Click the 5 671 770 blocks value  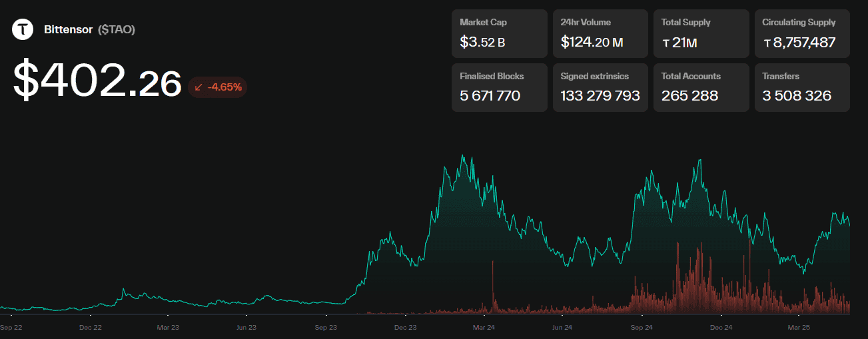tap(490, 96)
